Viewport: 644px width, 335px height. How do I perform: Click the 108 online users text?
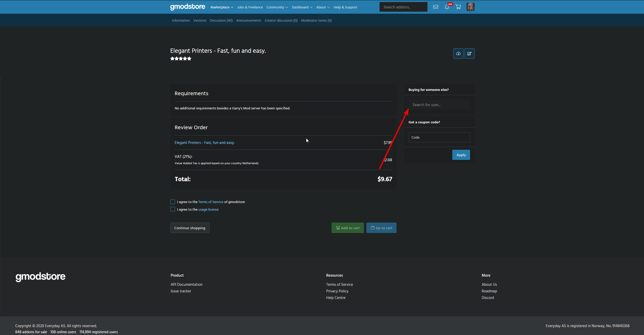pyautogui.click(x=63, y=332)
